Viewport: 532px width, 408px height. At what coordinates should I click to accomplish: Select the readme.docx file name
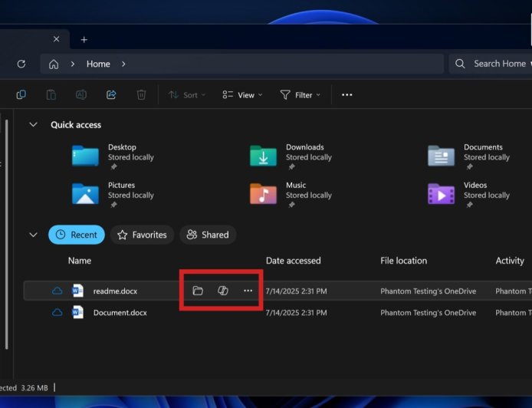tap(115, 291)
